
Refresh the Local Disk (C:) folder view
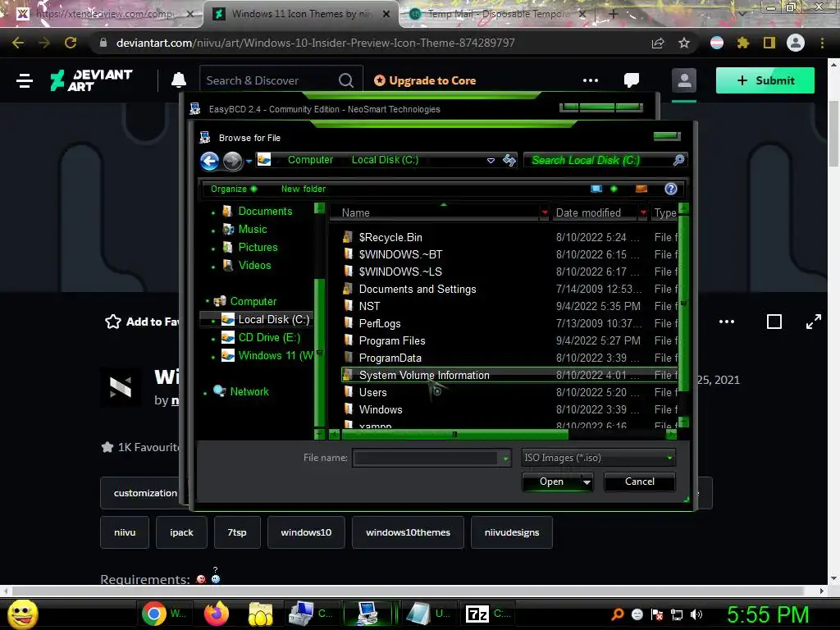click(x=509, y=160)
